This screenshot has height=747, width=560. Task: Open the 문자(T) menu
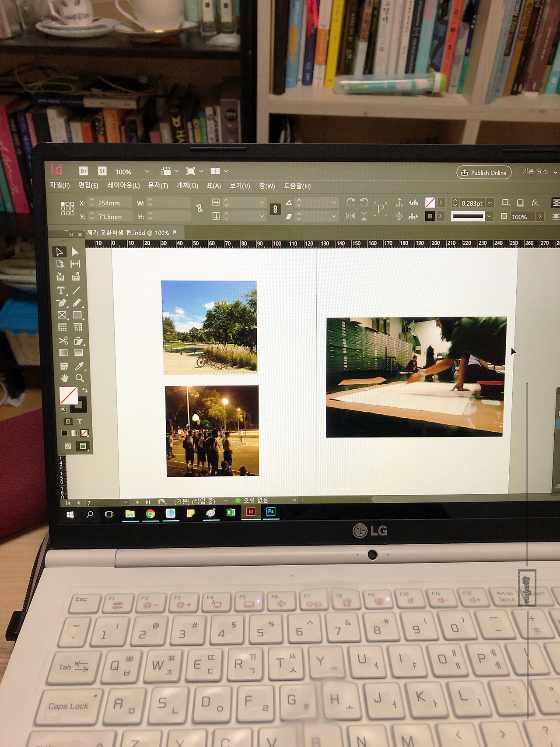point(158,186)
